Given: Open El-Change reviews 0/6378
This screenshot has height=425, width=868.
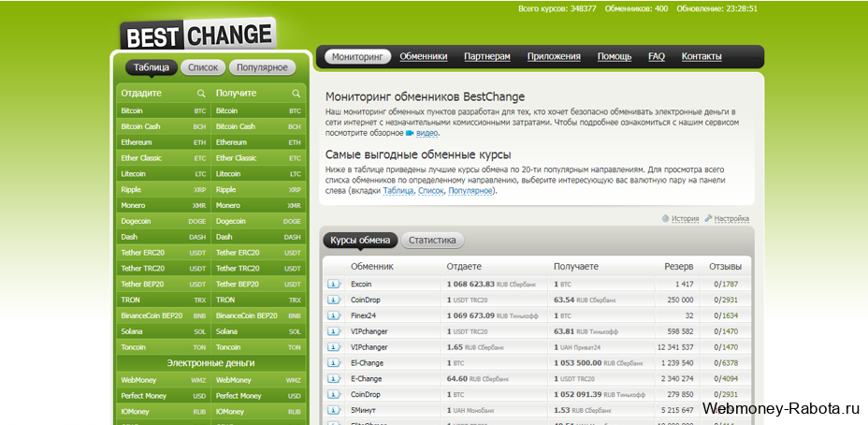Looking at the screenshot, I should pyautogui.click(x=726, y=363).
